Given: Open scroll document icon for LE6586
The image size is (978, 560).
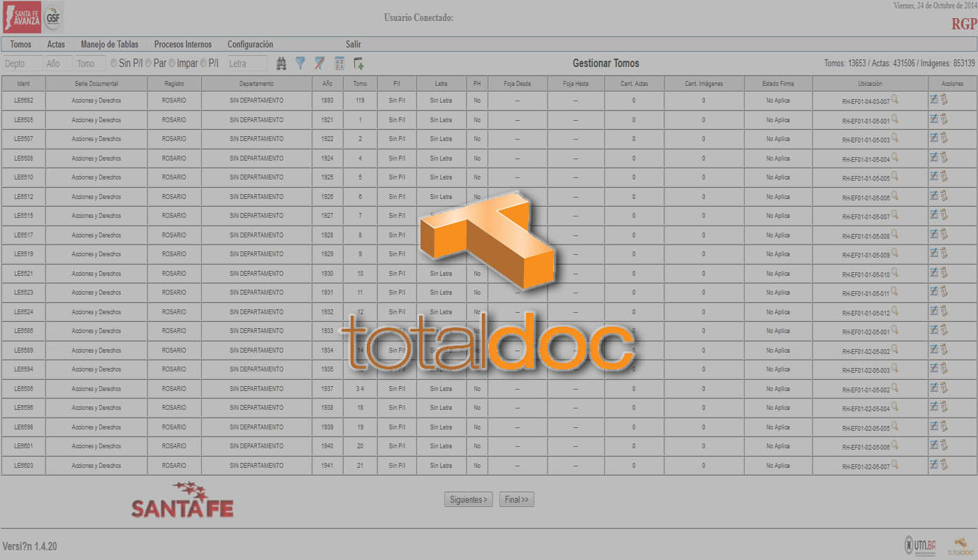Looking at the screenshot, I should pos(944,330).
